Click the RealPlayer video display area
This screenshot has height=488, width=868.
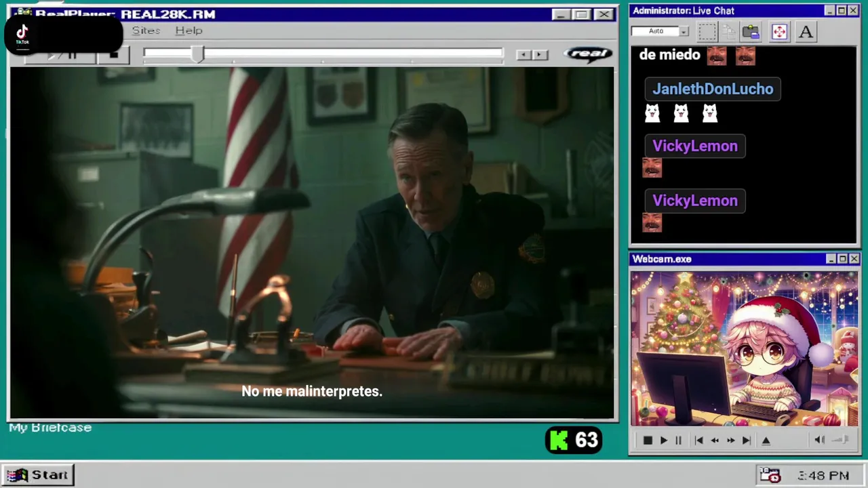(x=312, y=243)
